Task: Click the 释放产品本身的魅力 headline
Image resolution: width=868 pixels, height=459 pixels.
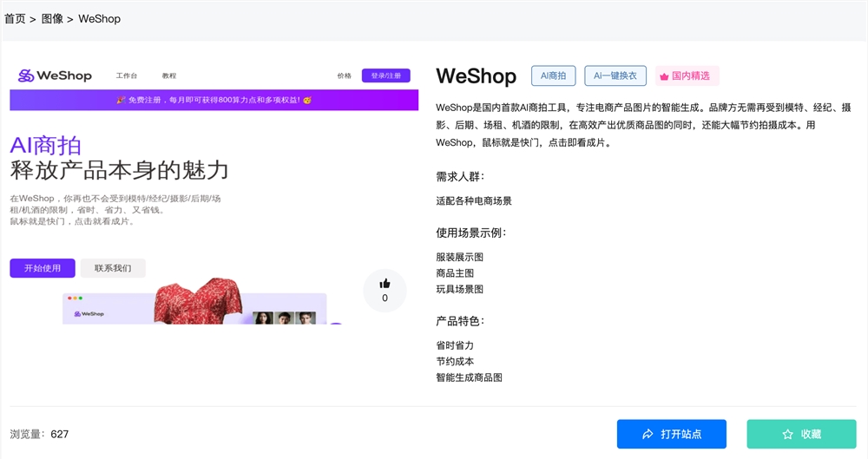Action: 119,171
